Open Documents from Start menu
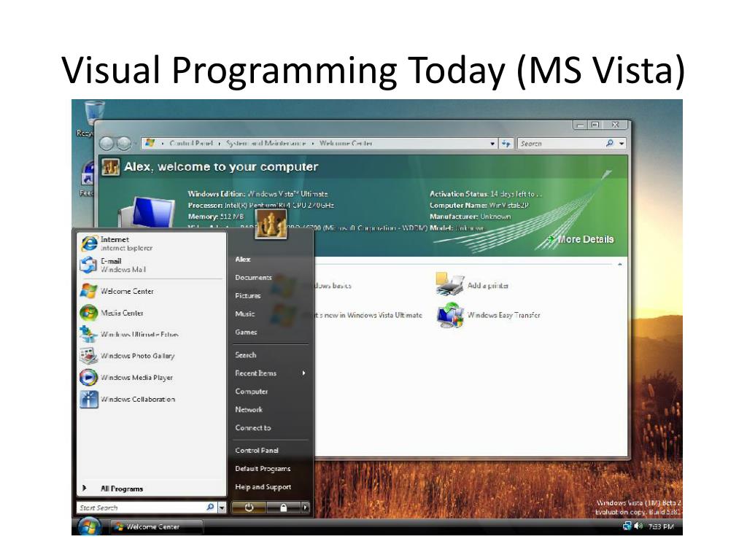The height and width of the screenshot is (560, 747). click(253, 277)
